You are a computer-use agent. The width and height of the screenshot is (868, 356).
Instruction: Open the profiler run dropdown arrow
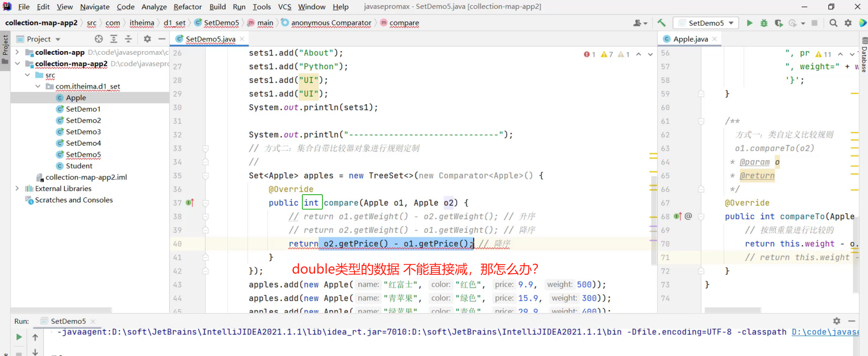coord(803,23)
